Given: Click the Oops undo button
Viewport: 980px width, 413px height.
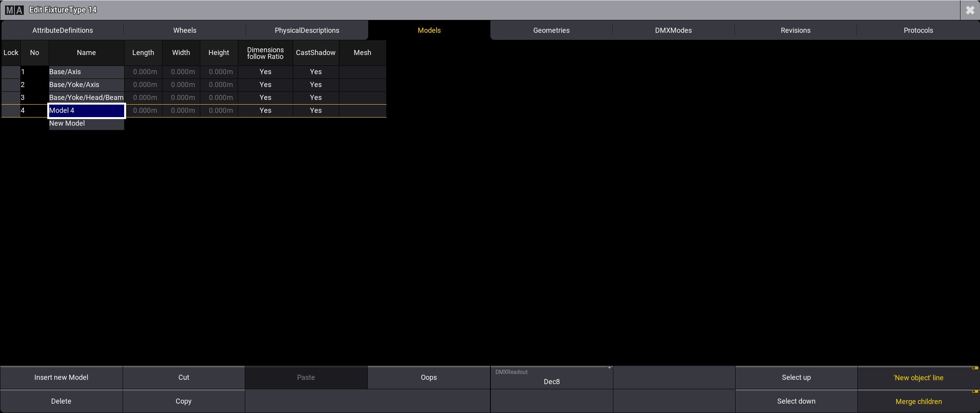Looking at the screenshot, I should (428, 377).
